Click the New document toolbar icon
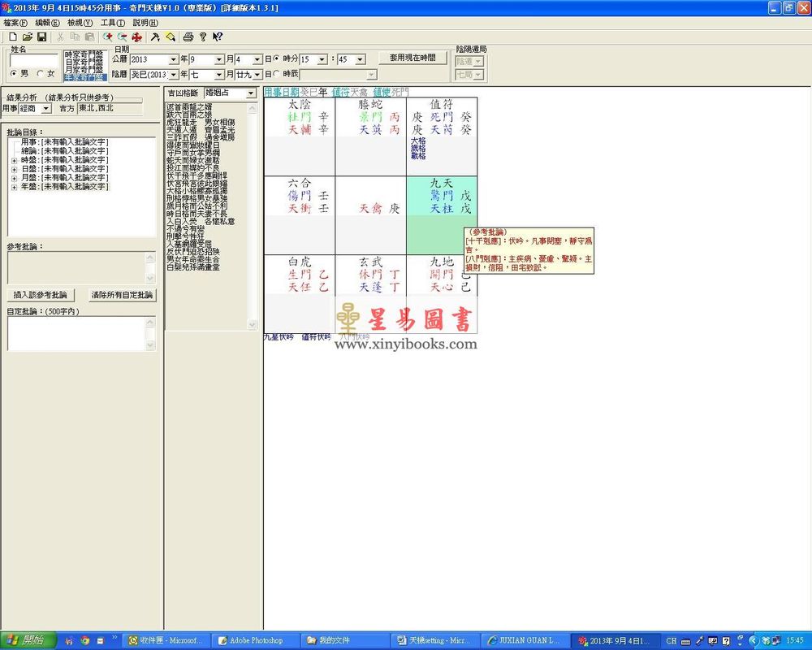The width and height of the screenshot is (812, 650). [x=13, y=37]
